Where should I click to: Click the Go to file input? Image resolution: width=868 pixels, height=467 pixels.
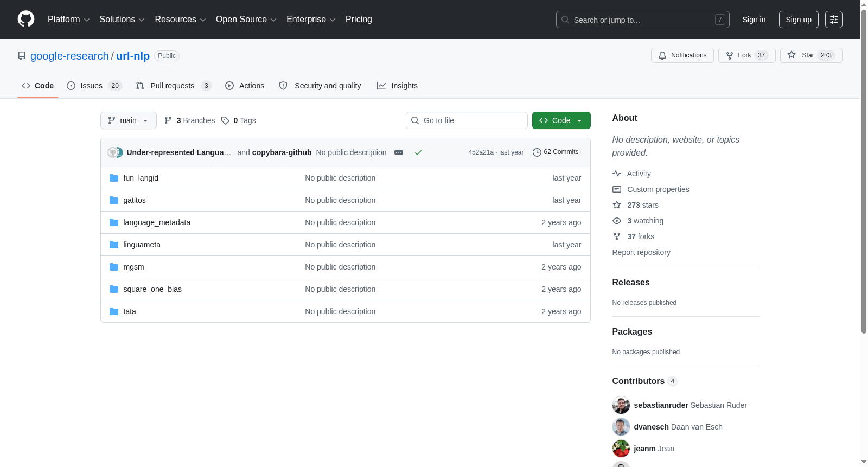pyautogui.click(x=467, y=120)
